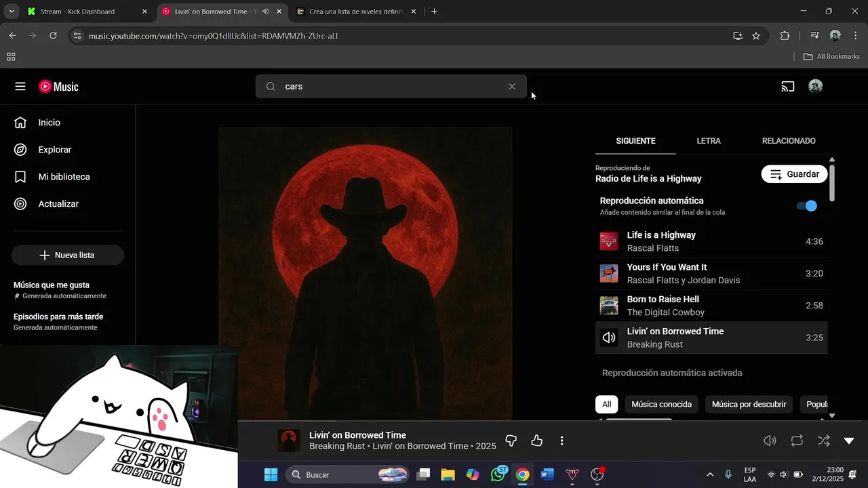Select the All filter chip
This screenshot has width=868, height=488.
click(x=606, y=405)
